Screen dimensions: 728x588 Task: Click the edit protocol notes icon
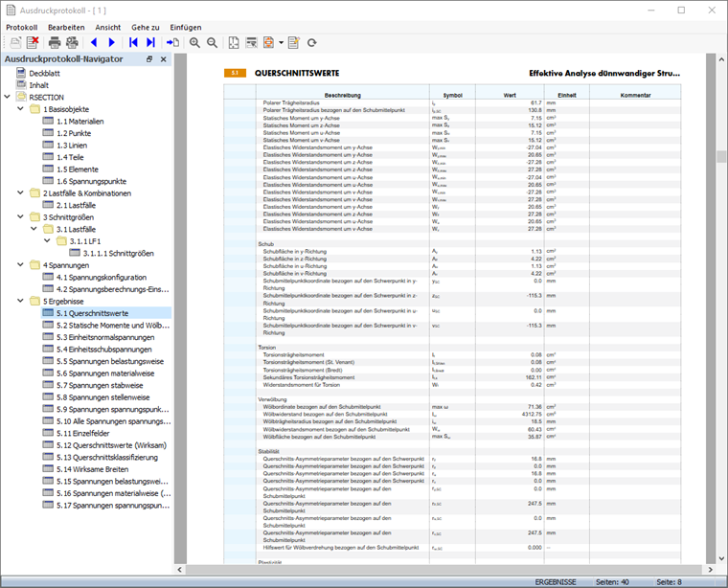click(x=294, y=43)
